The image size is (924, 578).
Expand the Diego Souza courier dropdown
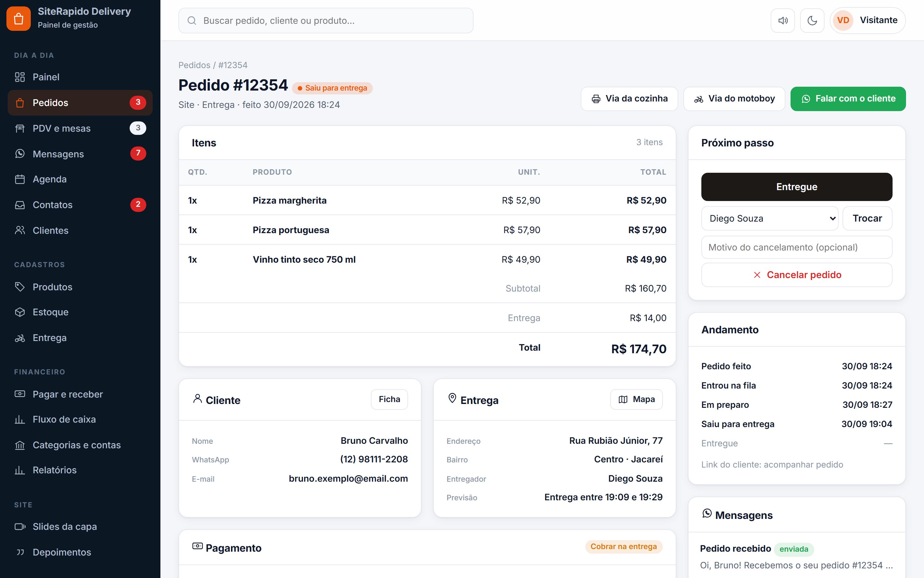point(770,218)
